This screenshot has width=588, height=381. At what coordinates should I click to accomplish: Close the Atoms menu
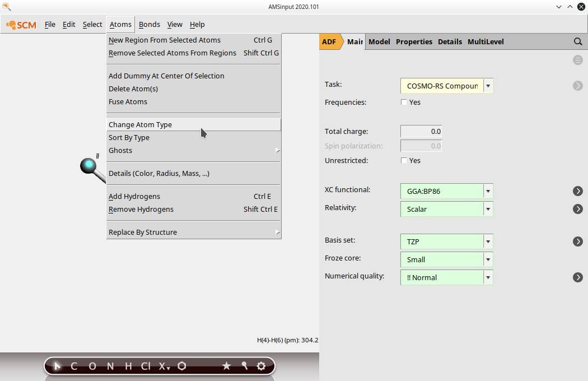[120, 25]
